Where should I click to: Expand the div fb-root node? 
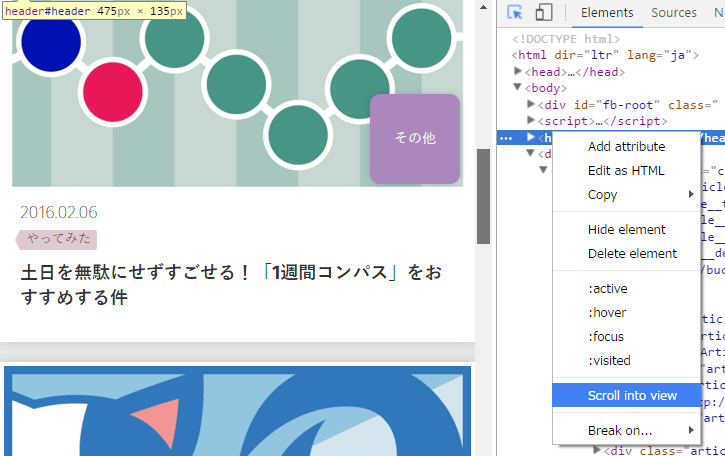click(x=531, y=104)
